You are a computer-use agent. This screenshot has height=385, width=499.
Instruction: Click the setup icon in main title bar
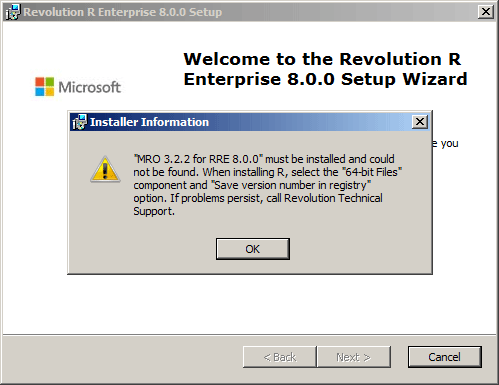point(13,12)
